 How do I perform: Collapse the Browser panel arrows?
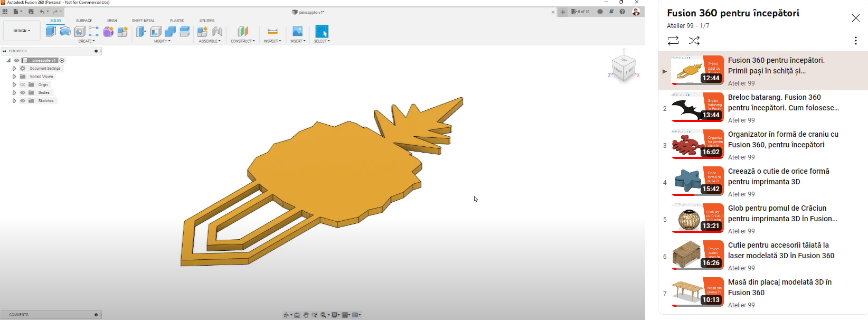(x=4, y=51)
